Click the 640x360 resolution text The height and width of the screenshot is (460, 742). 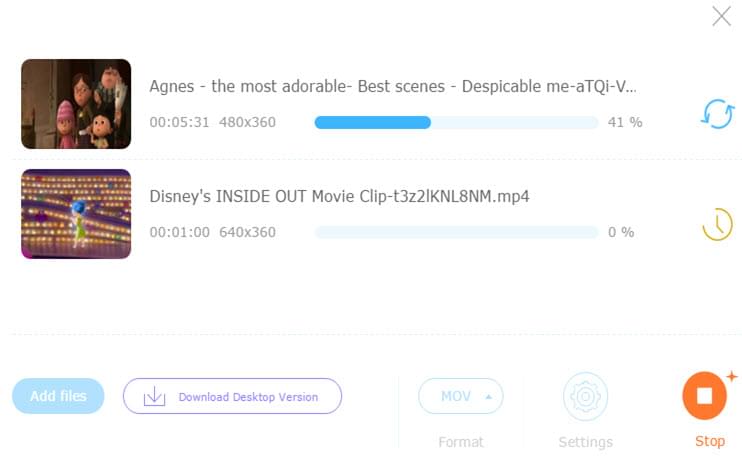pos(247,232)
